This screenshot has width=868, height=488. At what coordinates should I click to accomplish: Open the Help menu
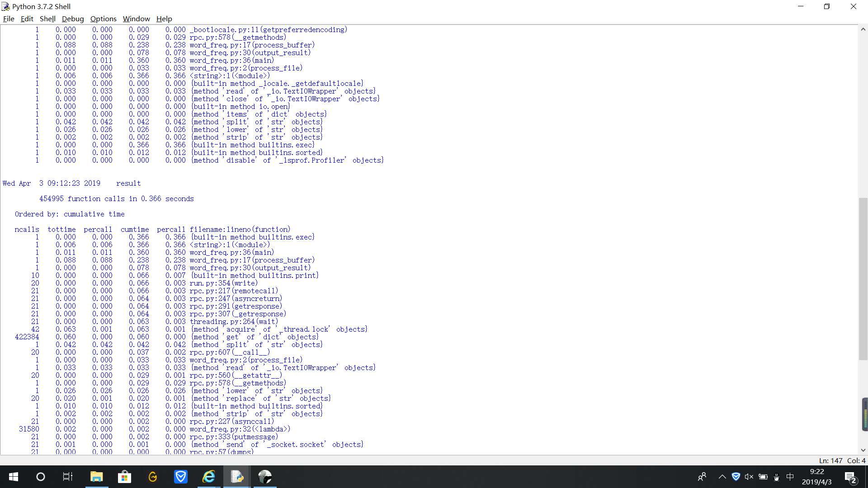(x=164, y=19)
